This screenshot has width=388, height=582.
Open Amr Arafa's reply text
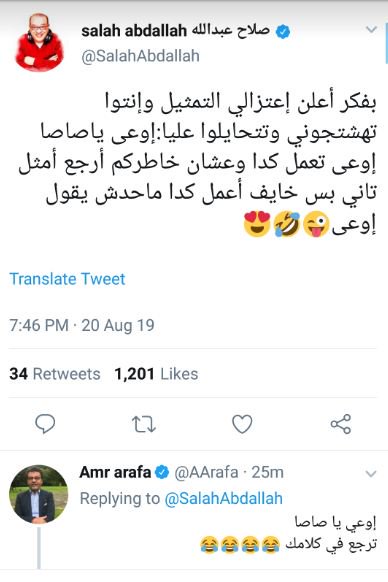[x=288, y=533]
